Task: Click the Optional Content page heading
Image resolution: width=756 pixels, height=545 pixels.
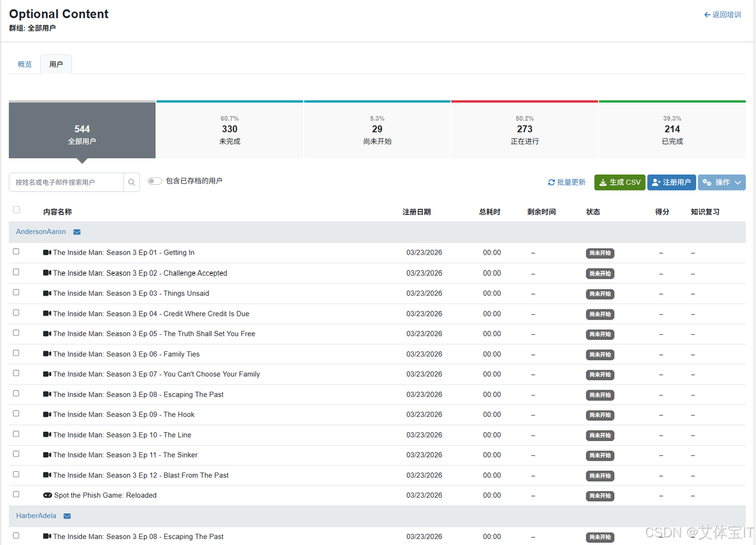Action: 59,14
